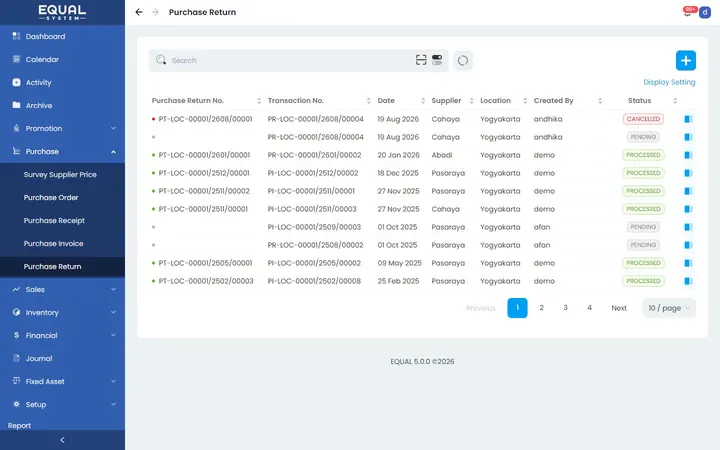Open detail icon for PI-LOC-00001/2509/00003 row

[x=688, y=227]
